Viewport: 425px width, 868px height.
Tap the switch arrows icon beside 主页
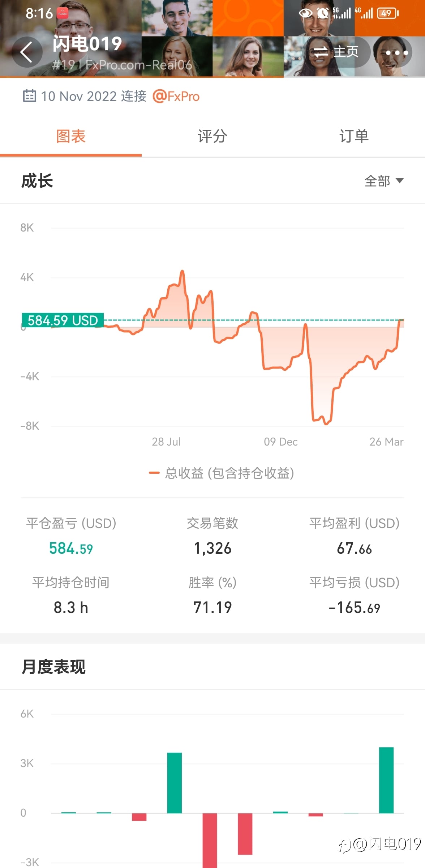(x=320, y=52)
